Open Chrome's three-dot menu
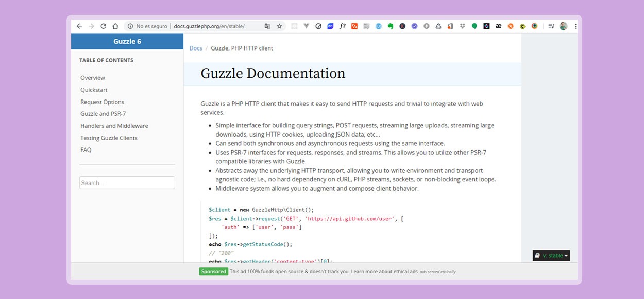 pyautogui.click(x=575, y=26)
